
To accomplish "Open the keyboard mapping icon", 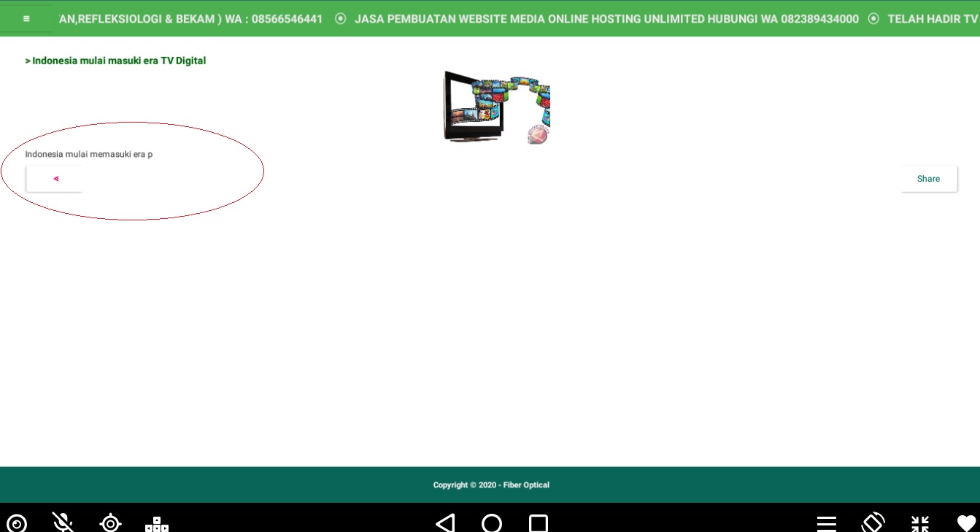I will click(157, 523).
